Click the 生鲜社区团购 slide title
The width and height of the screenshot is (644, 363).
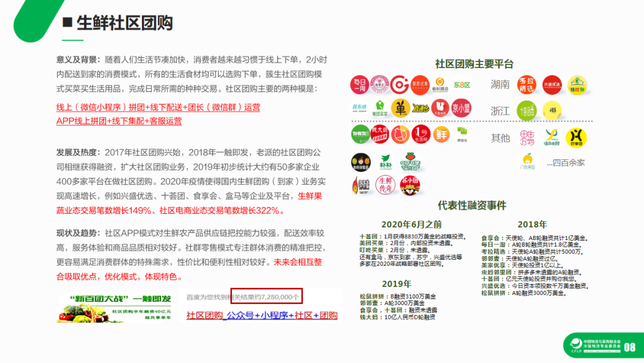(125, 23)
